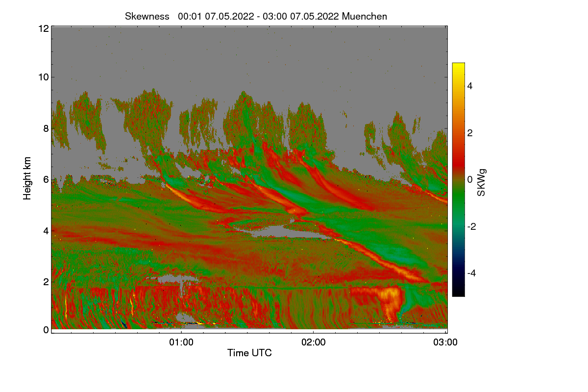The height and width of the screenshot is (392, 588).
Task: Click the height axis tick label 2
Action: 46,281
